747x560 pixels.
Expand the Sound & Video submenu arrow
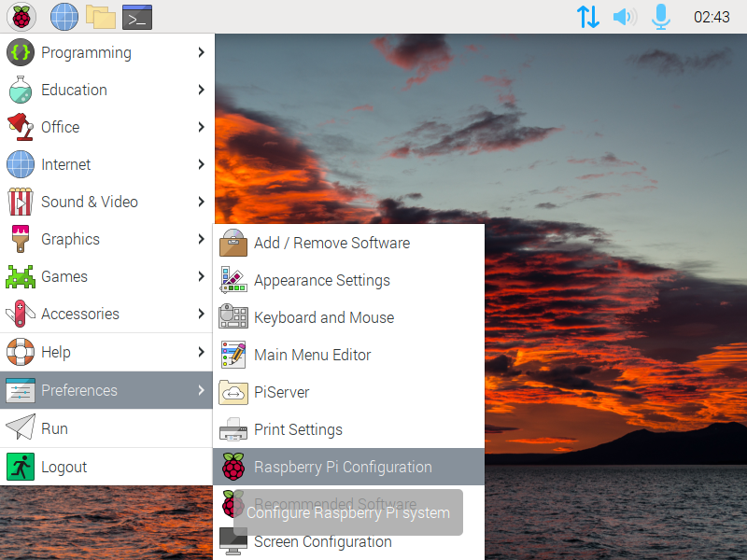(x=201, y=202)
